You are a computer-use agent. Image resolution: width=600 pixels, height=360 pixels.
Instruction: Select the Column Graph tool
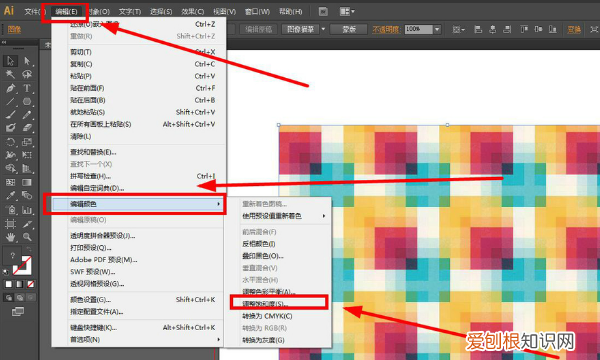click(27, 210)
